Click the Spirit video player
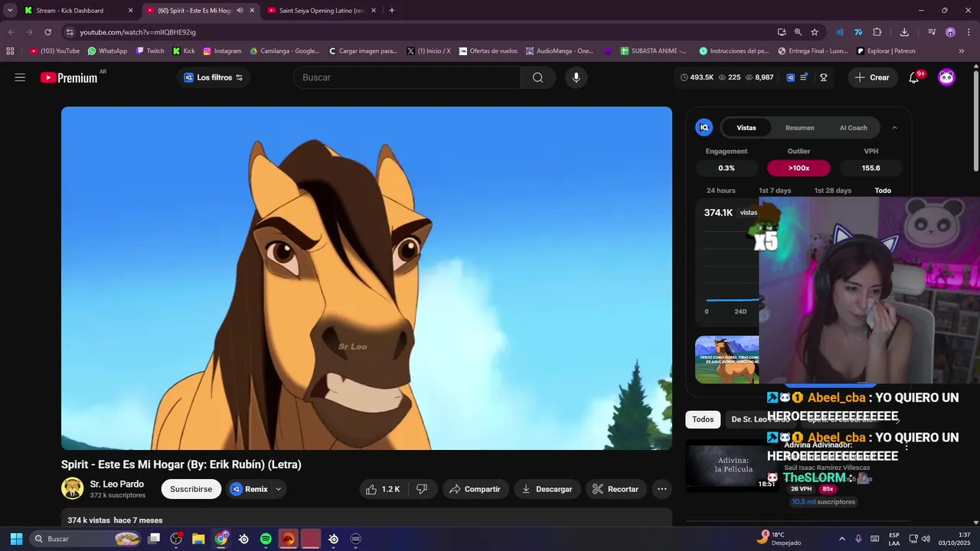The image size is (980, 551). pyautogui.click(x=367, y=278)
